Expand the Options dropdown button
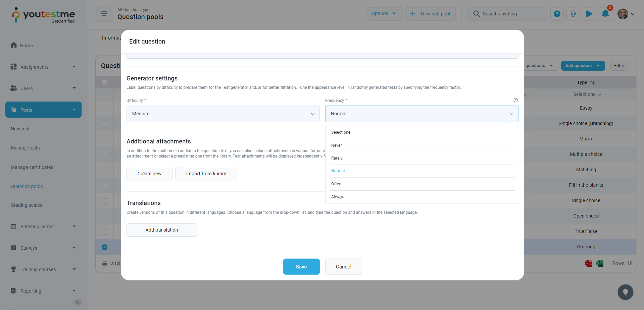Screen dimensions: 644x310 (x=384, y=14)
